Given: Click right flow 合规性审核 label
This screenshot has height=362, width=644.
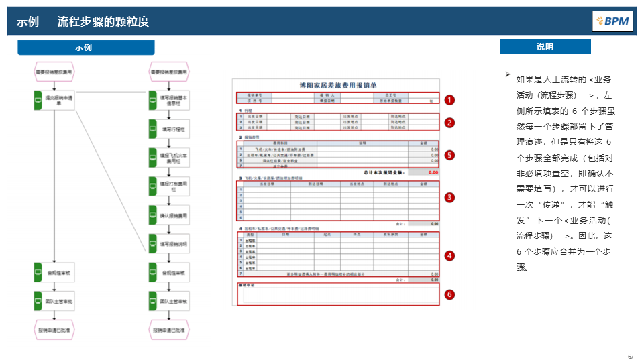Looking at the screenshot, I should pos(173,273).
